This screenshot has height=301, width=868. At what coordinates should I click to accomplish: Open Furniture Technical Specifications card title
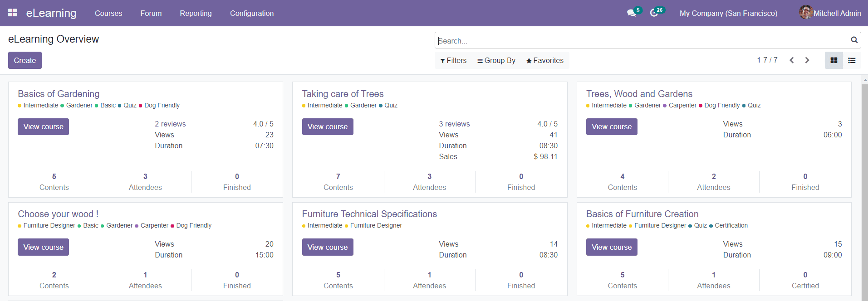(369, 214)
